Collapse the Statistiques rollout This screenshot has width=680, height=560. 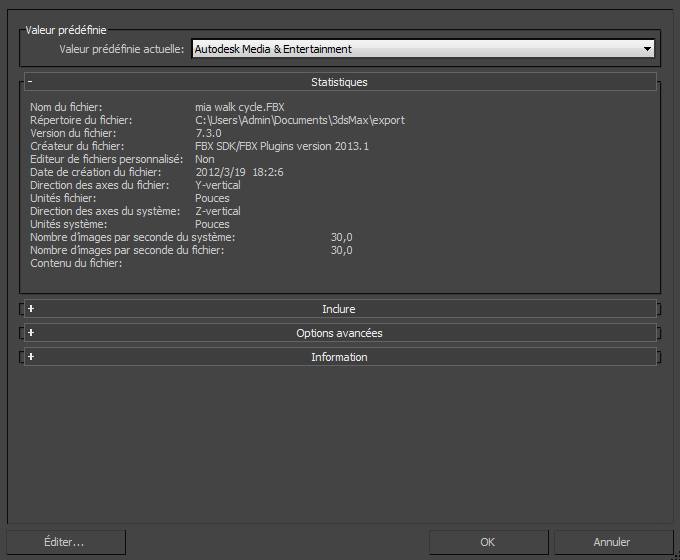point(340,82)
